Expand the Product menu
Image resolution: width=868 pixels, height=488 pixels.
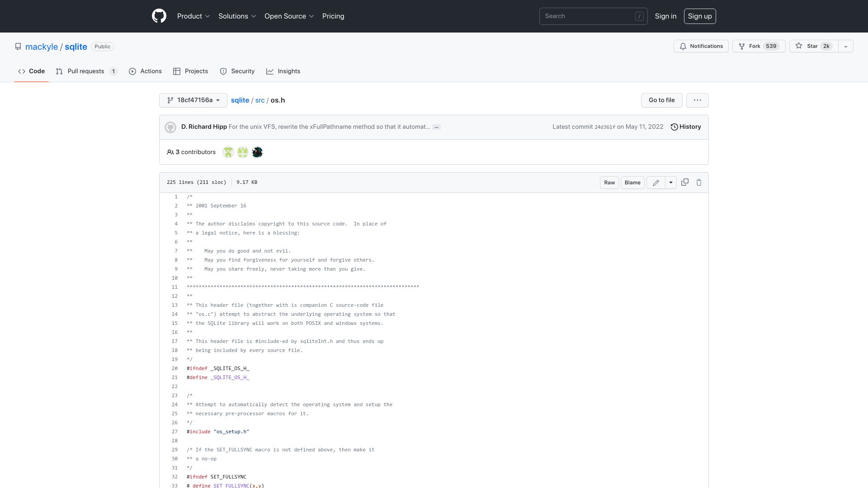coord(193,16)
